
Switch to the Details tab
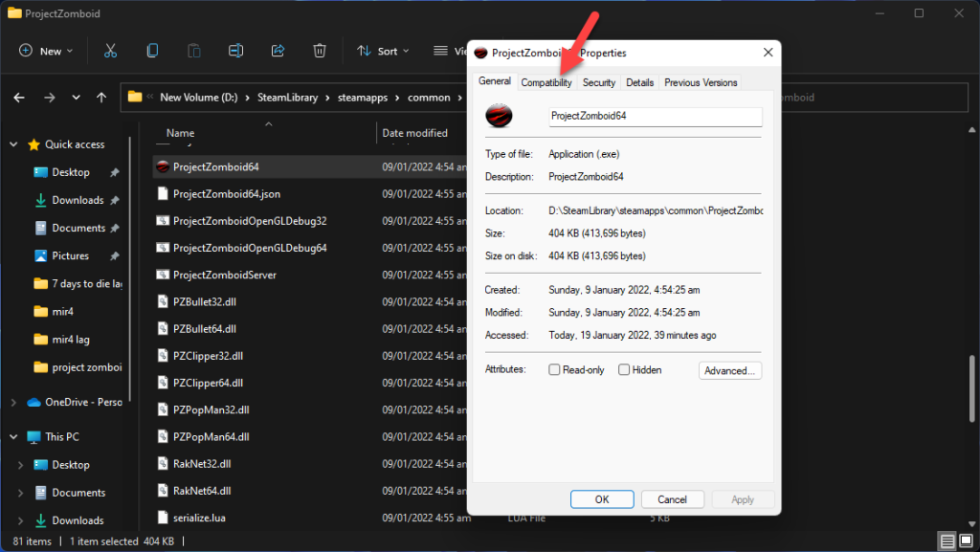tap(639, 82)
